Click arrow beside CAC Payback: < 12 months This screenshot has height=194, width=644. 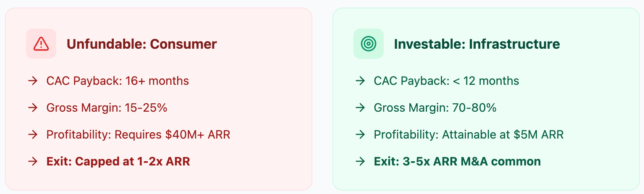[x=360, y=81]
